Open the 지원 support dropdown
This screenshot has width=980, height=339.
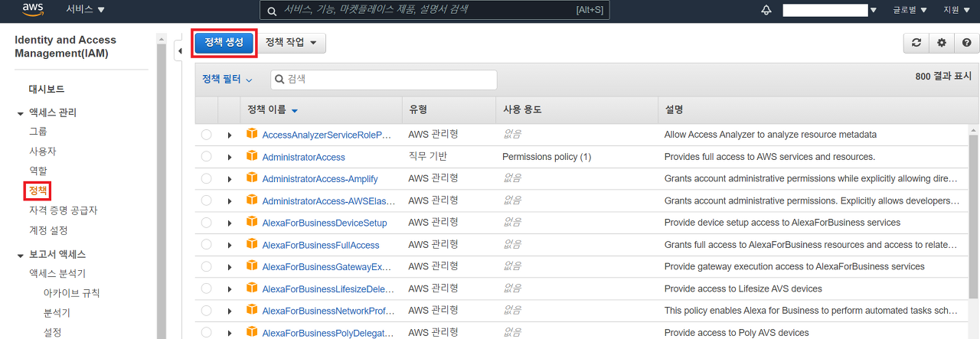(x=956, y=10)
